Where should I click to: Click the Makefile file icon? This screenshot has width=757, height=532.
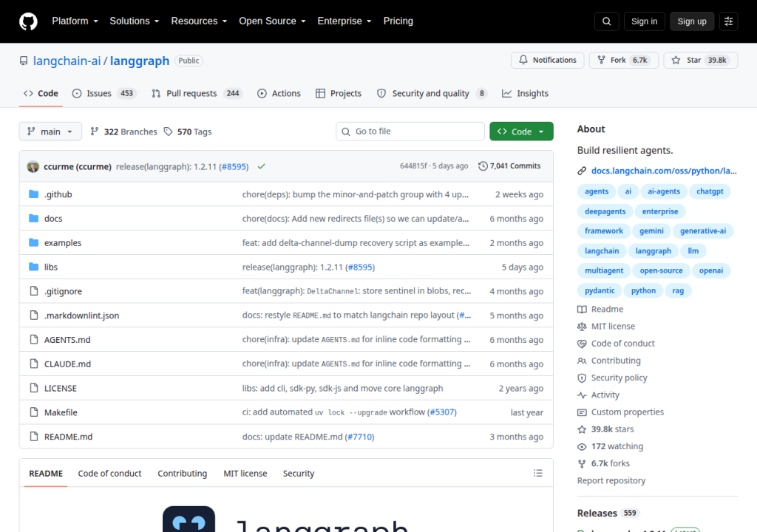click(x=34, y=412)
